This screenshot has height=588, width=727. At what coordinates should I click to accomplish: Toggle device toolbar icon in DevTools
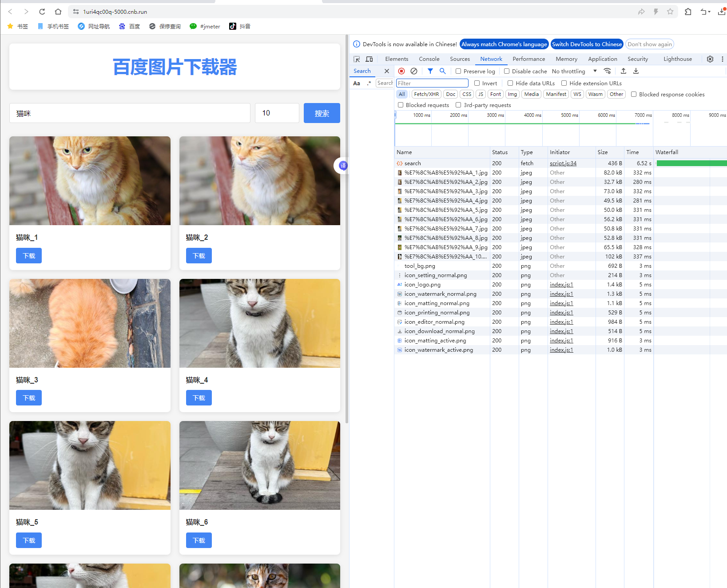click(x=369, y=59)
